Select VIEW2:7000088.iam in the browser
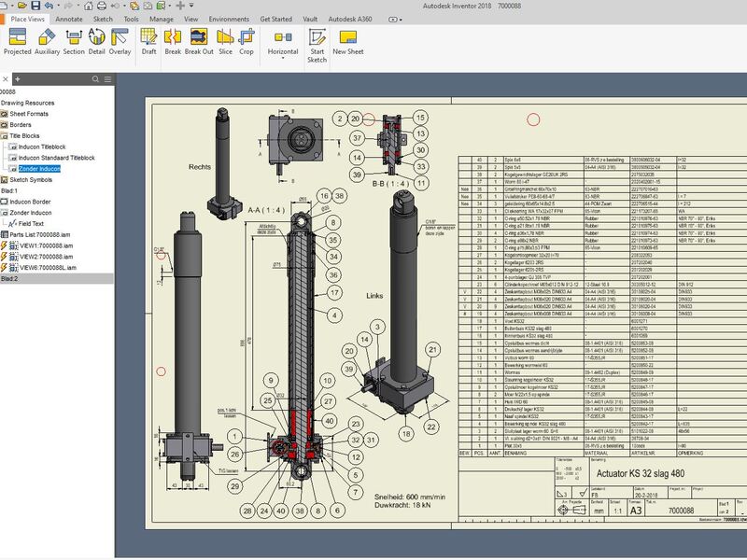 (46, 257)
